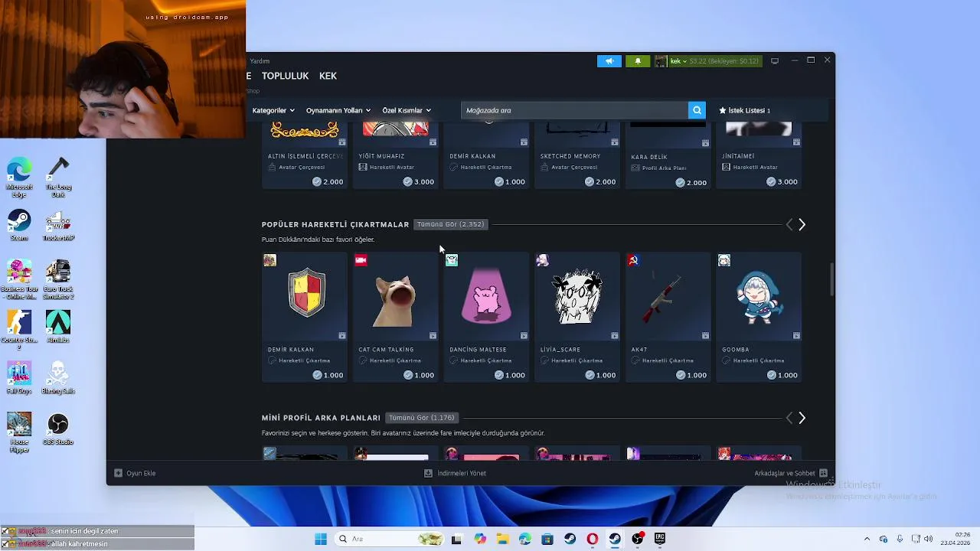Launch Fall Guys desktop shortcut
This screenshot has height=551, width=980.
coord(19,377)
